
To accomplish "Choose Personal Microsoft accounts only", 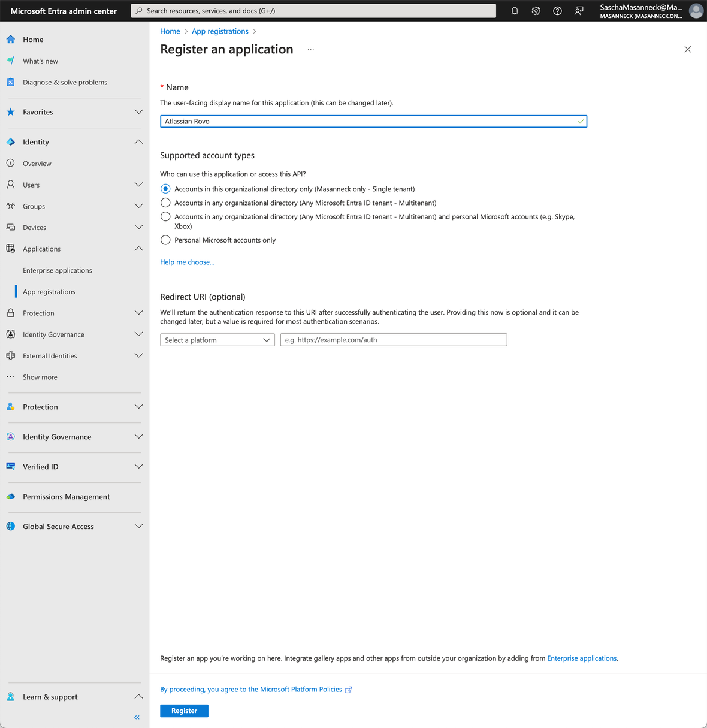I will coord(165,240).
